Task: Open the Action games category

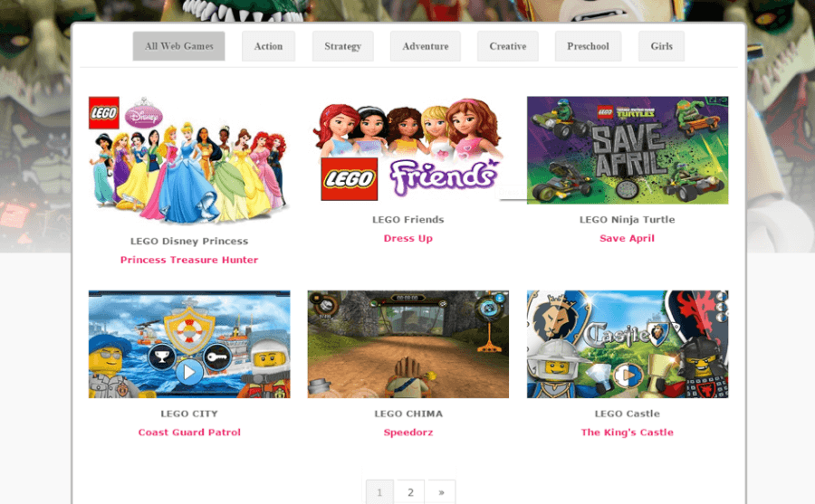Action: coord(268,46)
